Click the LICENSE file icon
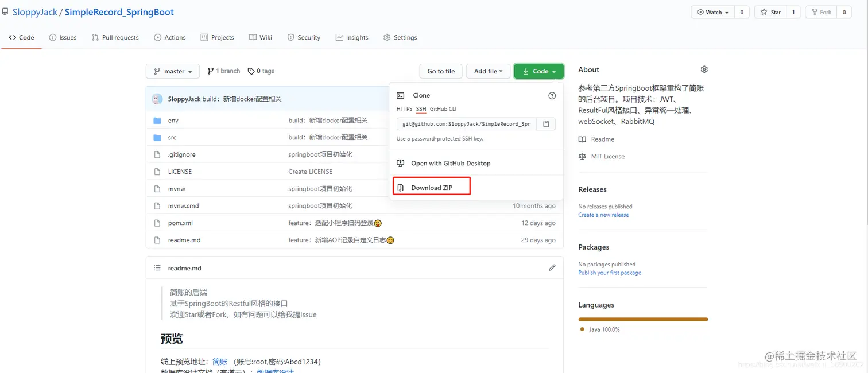This screenshot has height=373, width=868. 157,172
